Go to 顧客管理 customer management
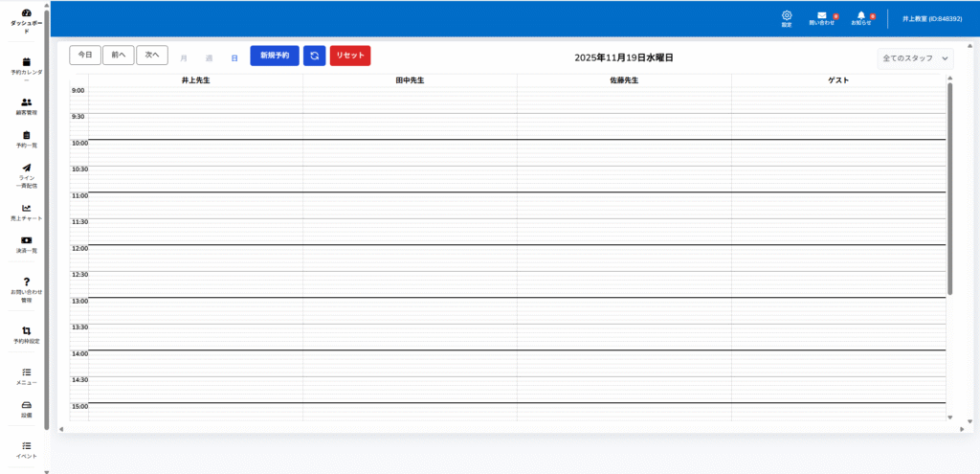 pyautogui.click(x=27, y=102)
